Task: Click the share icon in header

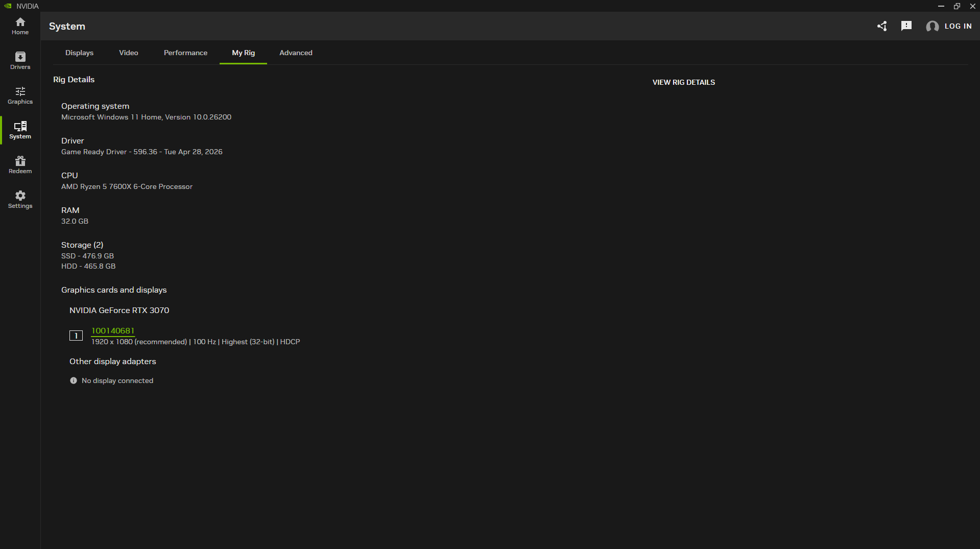Action: tap(882, 26)
